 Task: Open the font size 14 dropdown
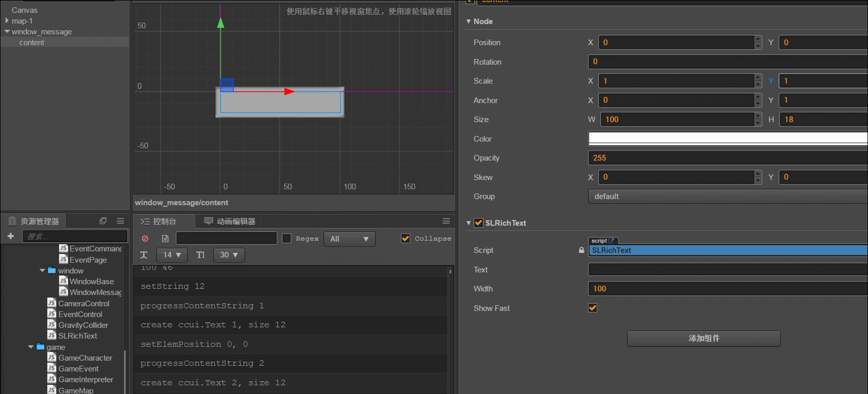click(172, 255)
